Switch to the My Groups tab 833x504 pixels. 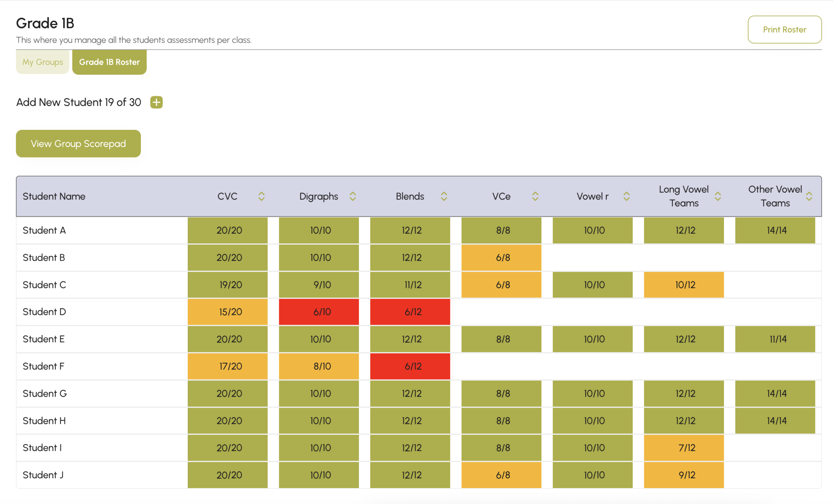[43, 62]
